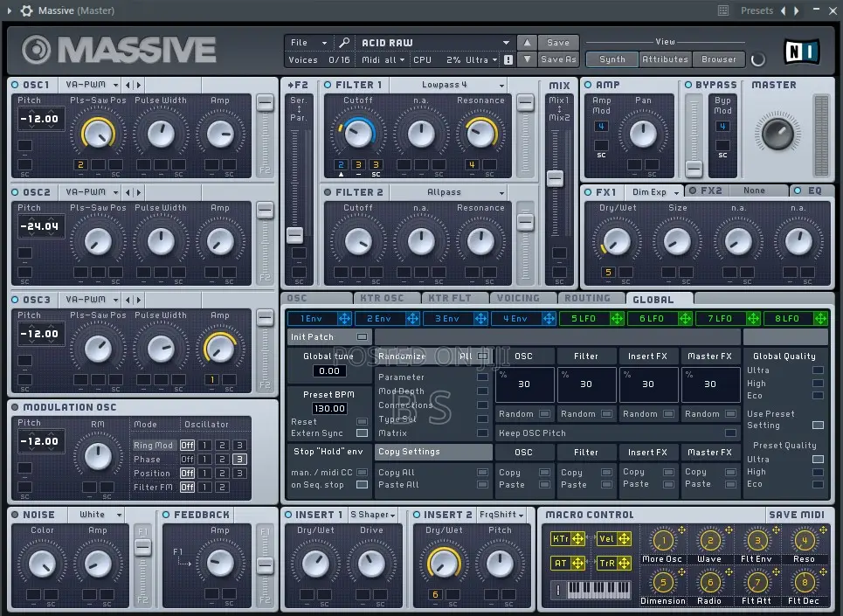Click the 8 LFO drag-assign cross icon

click(821, 318)
